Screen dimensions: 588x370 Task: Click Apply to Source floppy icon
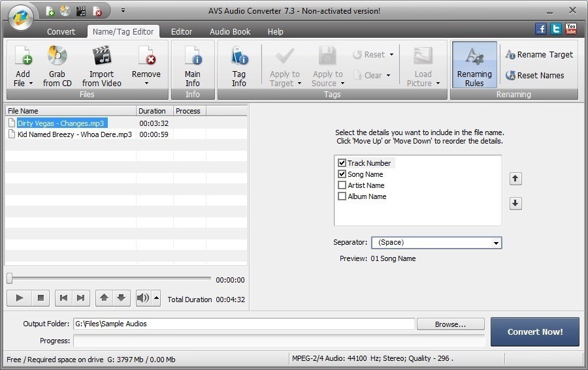point(327,56)
